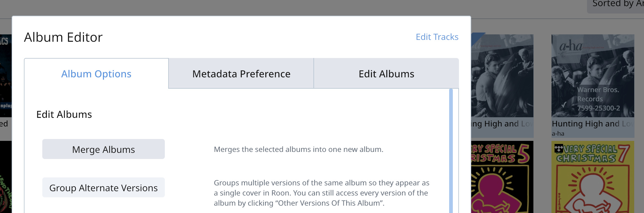Open the Edit Tracks link
The height and width of the screenshot is (213, 644).
coord(437,37)
